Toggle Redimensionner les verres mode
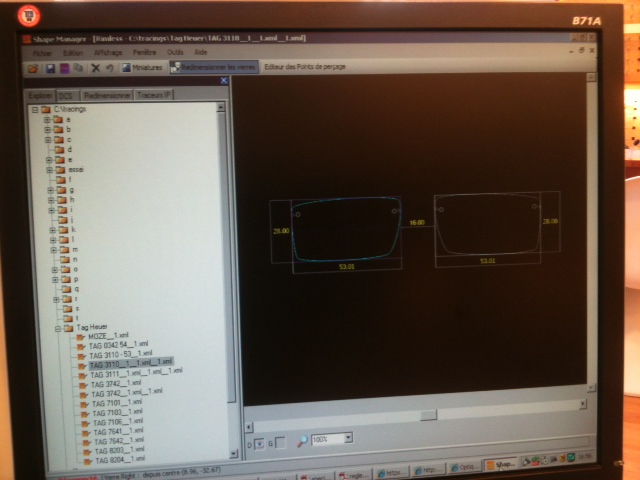 tap(214, 67)
